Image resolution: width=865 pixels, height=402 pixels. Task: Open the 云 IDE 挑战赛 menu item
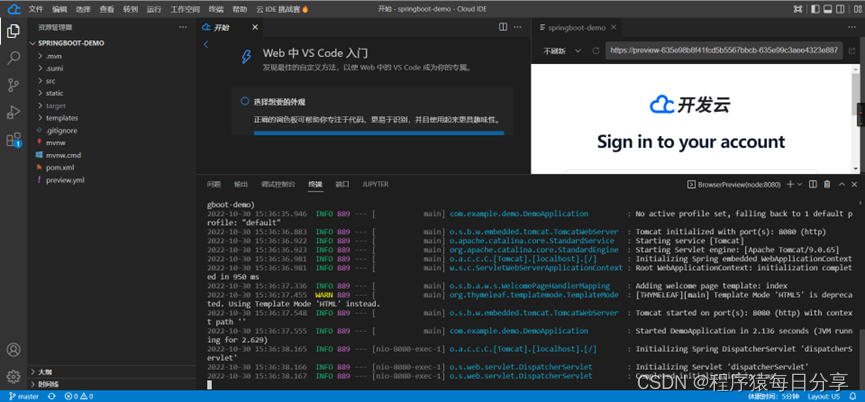point(282,9)
